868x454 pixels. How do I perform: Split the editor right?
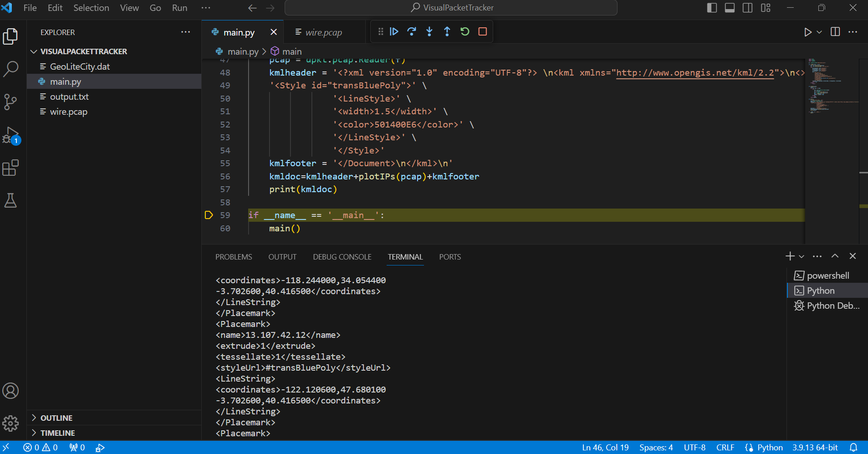[x=835, y=32]
